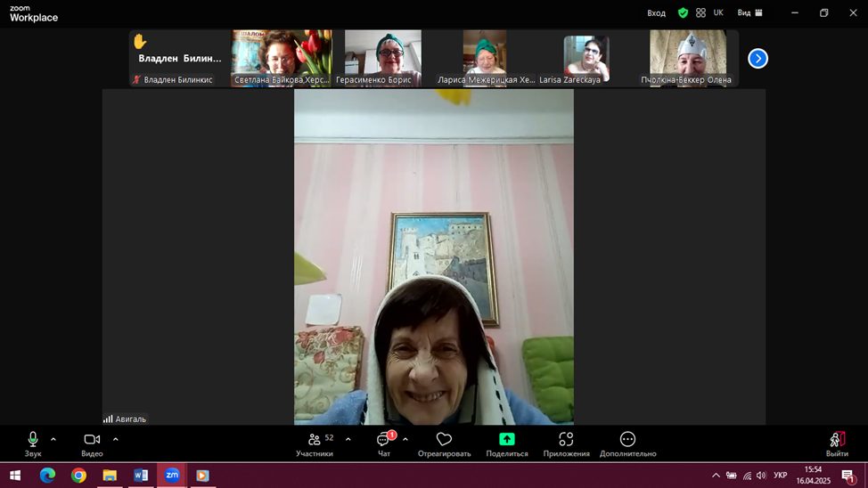
Task: Expand video options arrow next to Видео
Action: tap(115, 439)
